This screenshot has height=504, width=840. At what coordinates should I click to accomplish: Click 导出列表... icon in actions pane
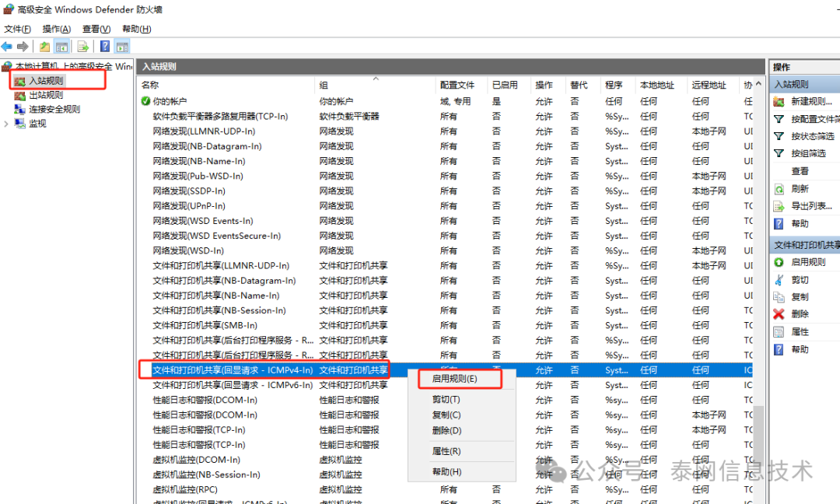779,206
